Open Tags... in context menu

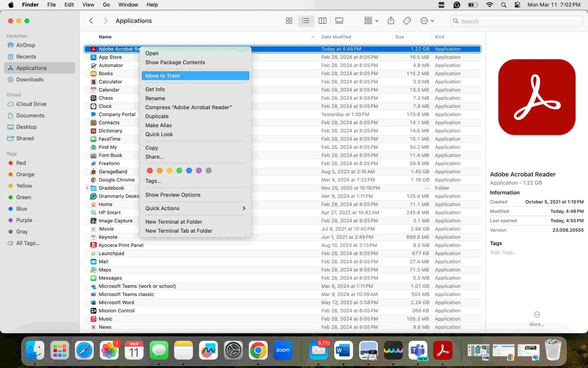click(195, 181)
